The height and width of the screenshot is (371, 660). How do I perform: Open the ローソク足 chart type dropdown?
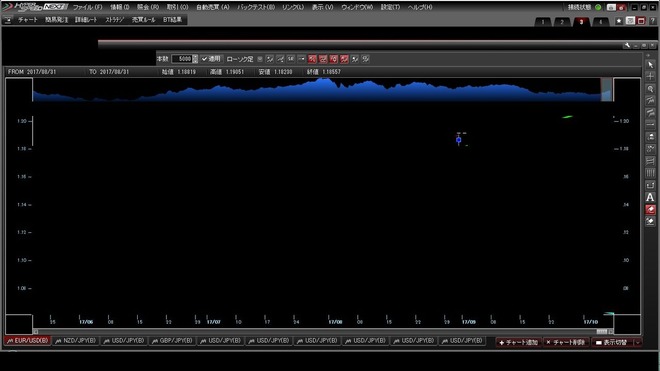click(240, 59)
